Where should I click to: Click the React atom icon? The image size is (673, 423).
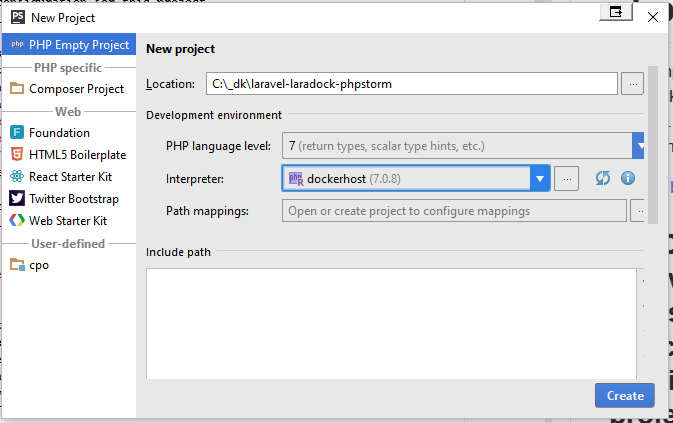point(17,176)
